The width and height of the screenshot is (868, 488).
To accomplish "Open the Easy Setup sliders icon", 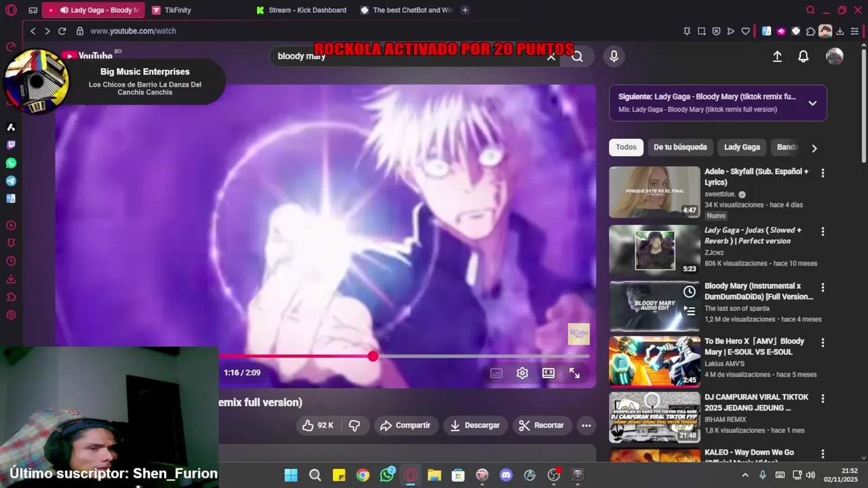I will (x=854, y=31).
